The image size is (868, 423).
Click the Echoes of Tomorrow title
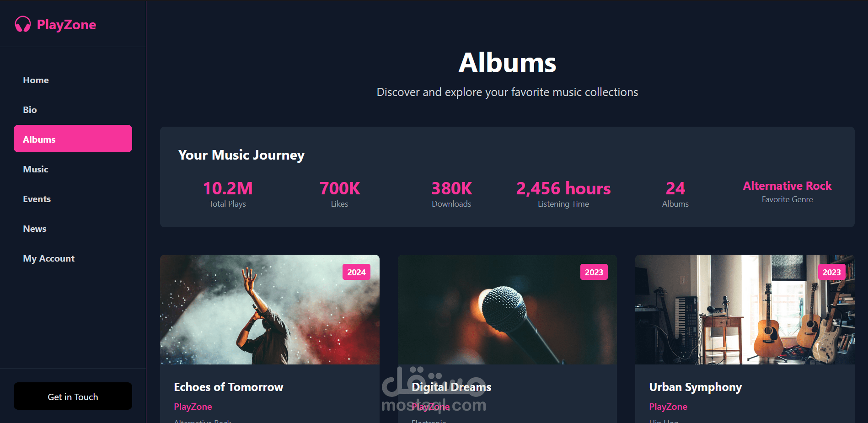(x=229, y=387)
